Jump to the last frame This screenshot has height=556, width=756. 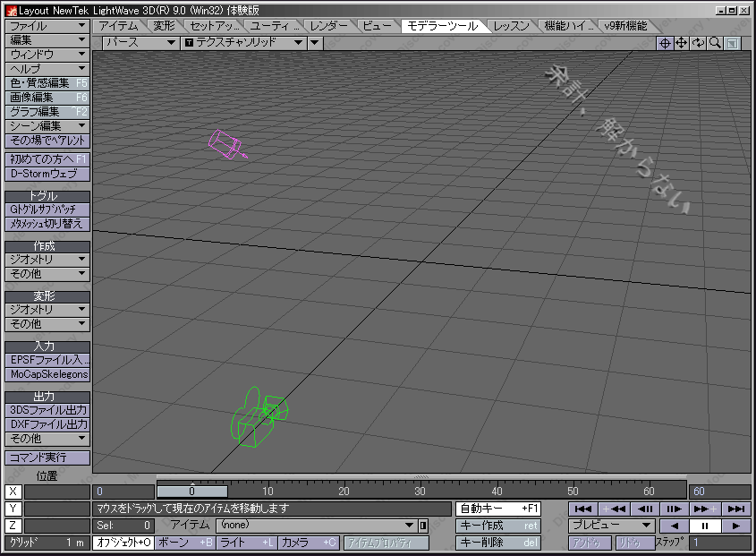pos(736,509)
